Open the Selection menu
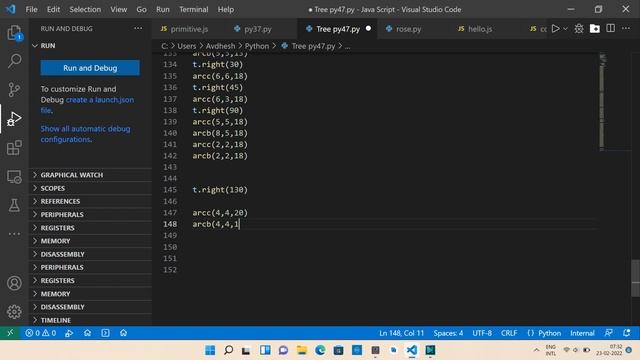 pos(85,9)
